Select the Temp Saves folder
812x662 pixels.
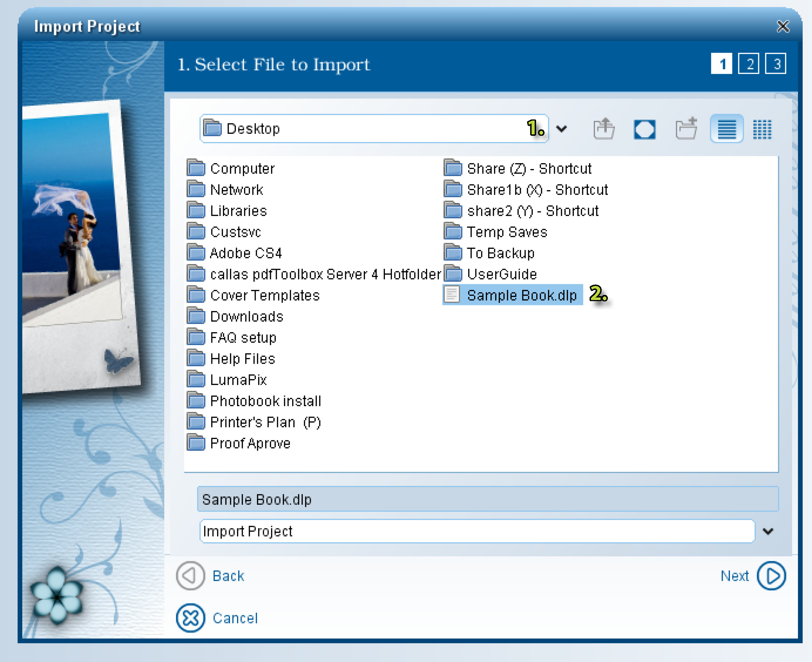496,232
